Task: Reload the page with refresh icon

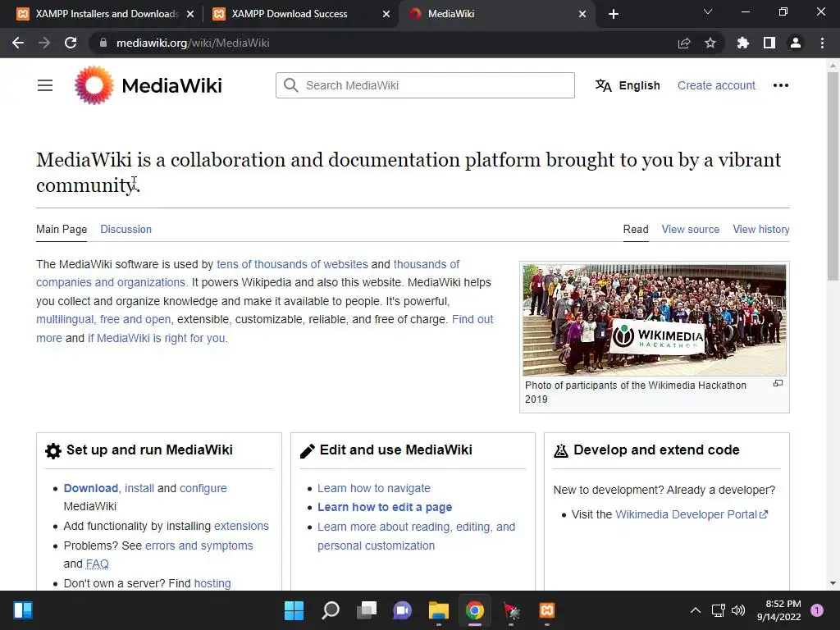Action: click(71, 43)
